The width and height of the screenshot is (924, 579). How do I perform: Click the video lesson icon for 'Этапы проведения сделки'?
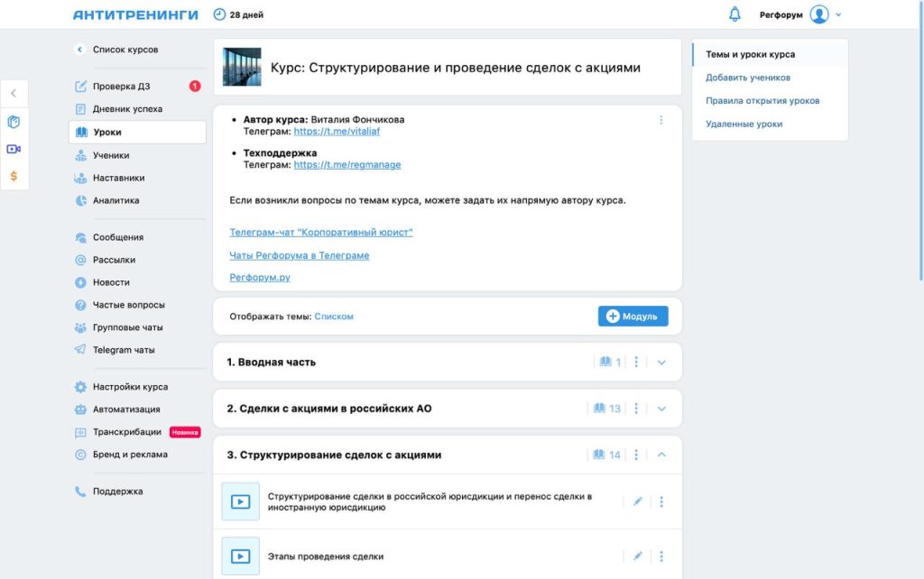[x=240, y=556]
